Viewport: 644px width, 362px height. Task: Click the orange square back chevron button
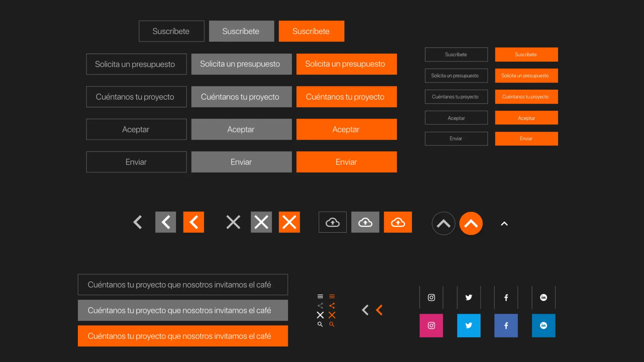[x=194, y=222]
